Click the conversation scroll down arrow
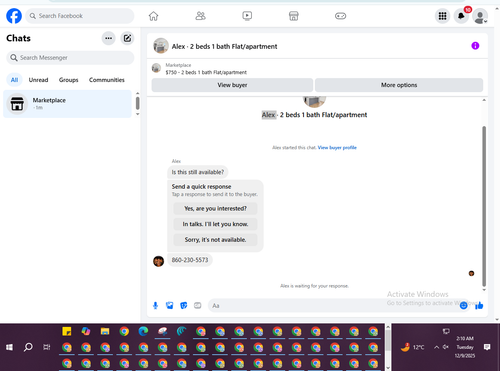500x371 pixels. click(x=484, y=290)
